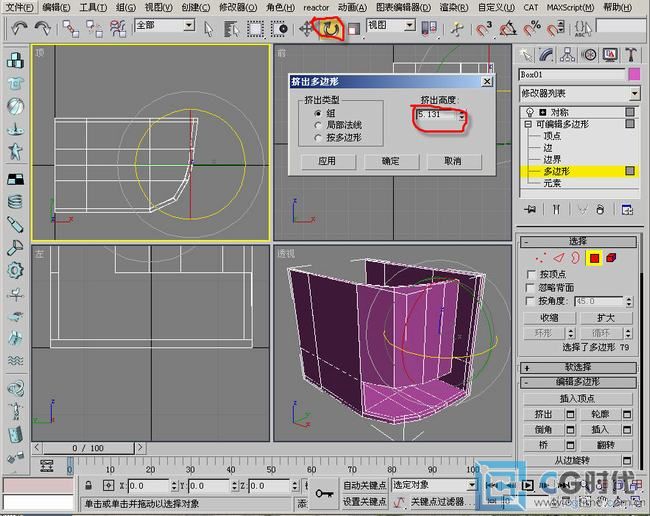Viewport: 650px width, 516px height.
Task: Click the Redo arrow in the toolbar
Action: 42,29
